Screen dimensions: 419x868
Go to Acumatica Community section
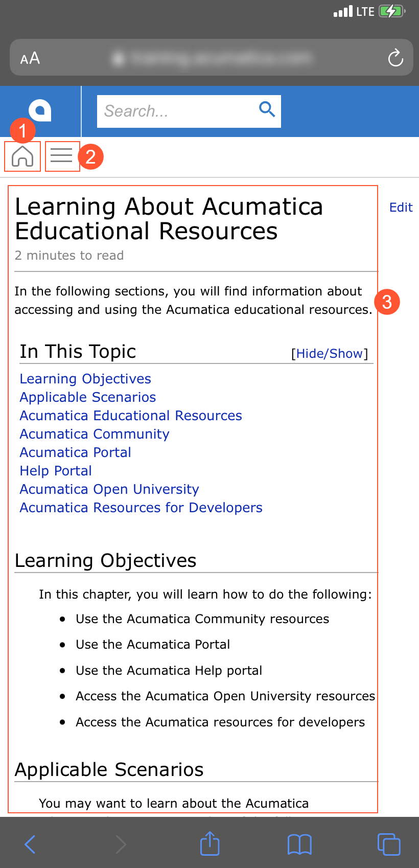pyautogui.click(x=95, y=434)
